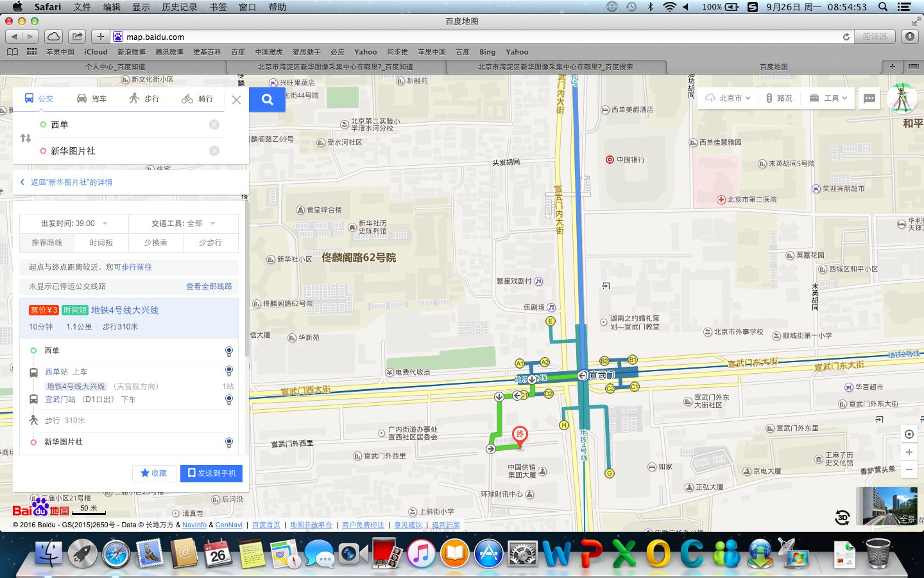This screenshot has width=924, height=578.
Task: Click the 发送到手机 button
Action: (211, 473)
